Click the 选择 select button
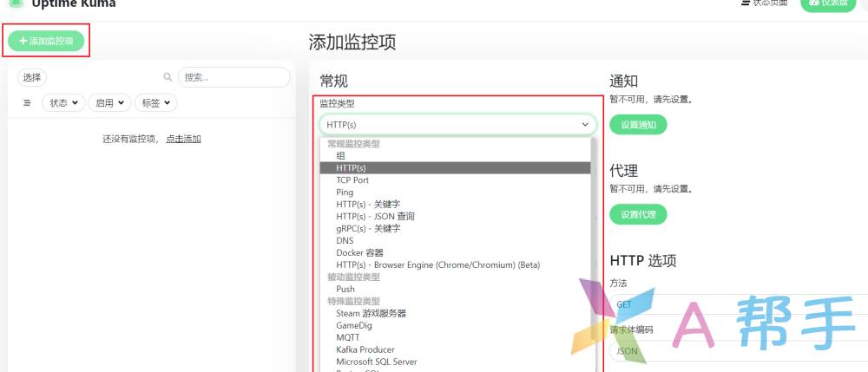Image resolution: width=868 pixels, height=372 pixels. tap(32, 77)
